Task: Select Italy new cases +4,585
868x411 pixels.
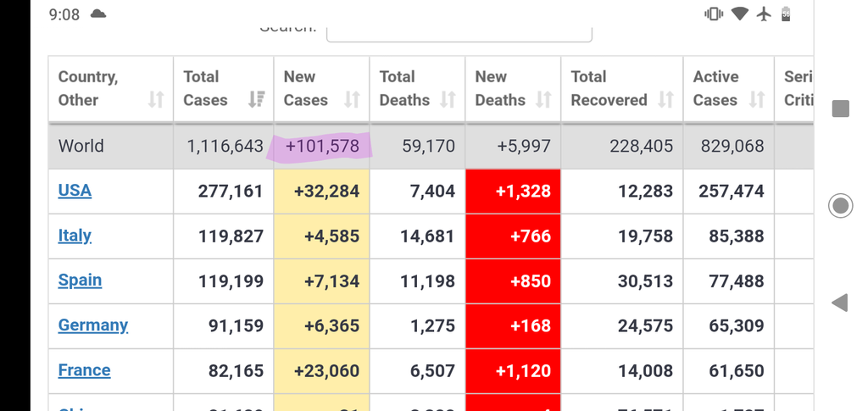Action: pyautogui.click(x=331, y=236)
